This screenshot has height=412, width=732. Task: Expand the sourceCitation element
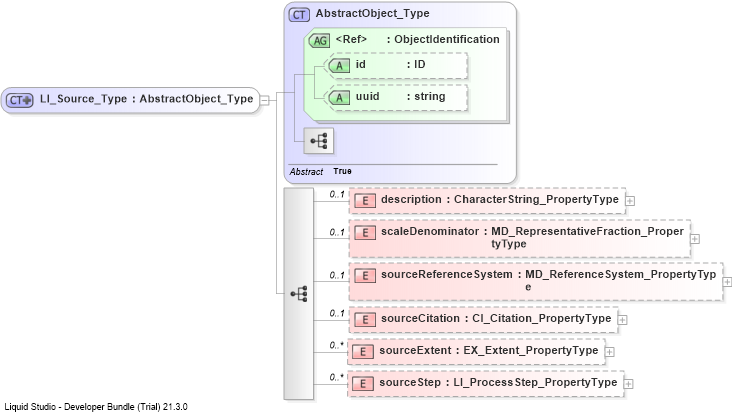(x=622, y=320)
